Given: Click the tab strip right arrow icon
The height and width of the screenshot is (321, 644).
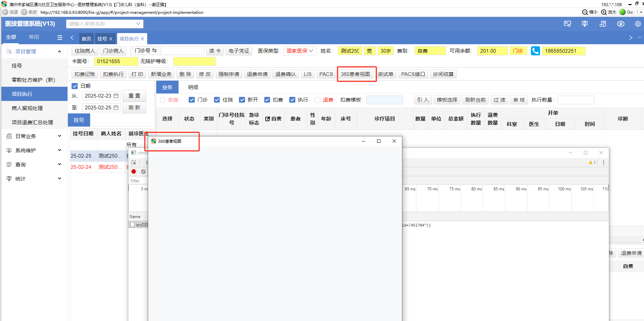Looking at the screenshot, I should coord(631,37).
